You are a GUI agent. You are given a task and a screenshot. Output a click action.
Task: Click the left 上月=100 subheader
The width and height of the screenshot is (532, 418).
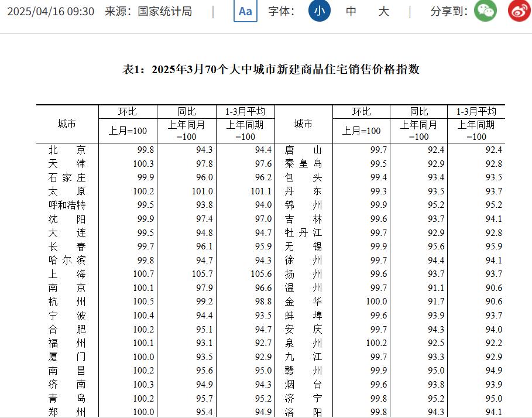128,131
